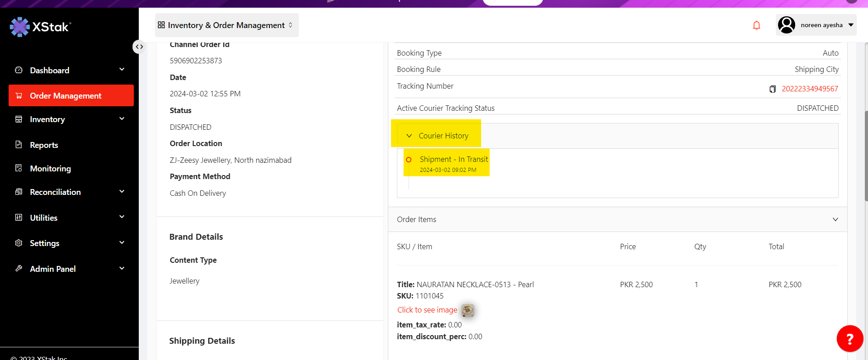Open tracking number 20222334949567 link

click(810, 89)
